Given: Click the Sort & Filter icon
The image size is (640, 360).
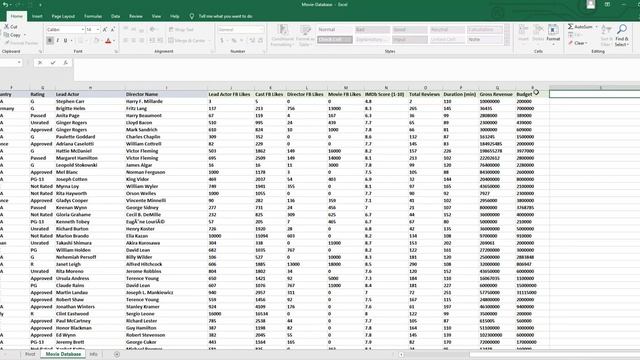Looking at the screenshot, I should click(x=606, y=35).
